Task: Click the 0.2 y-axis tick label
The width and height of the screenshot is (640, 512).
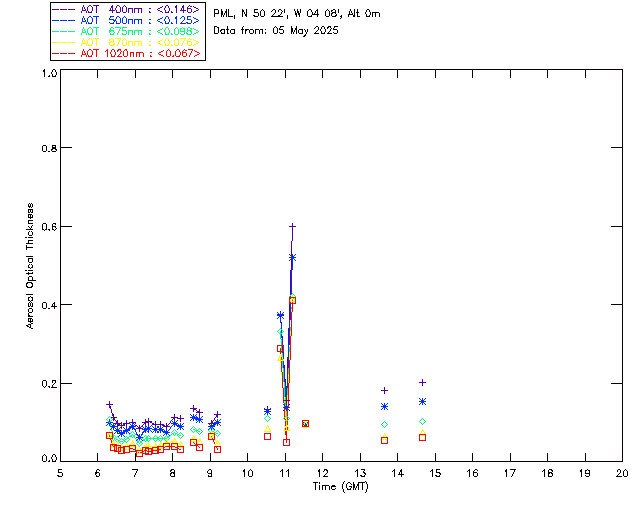Action: pos(49,384)
